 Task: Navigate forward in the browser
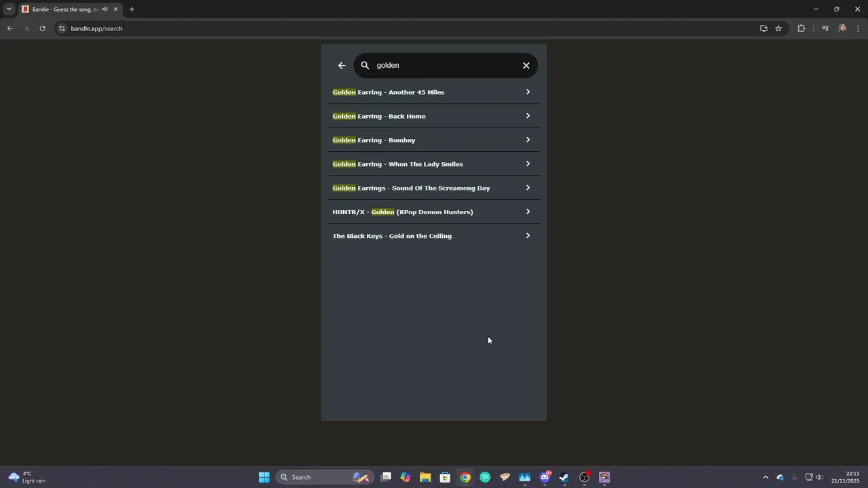26,28
